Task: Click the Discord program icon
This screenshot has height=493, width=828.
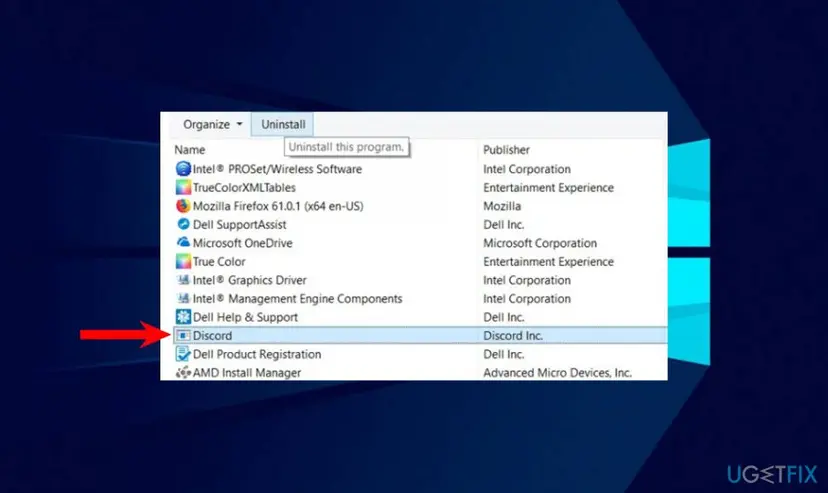Action: point(183,335)
